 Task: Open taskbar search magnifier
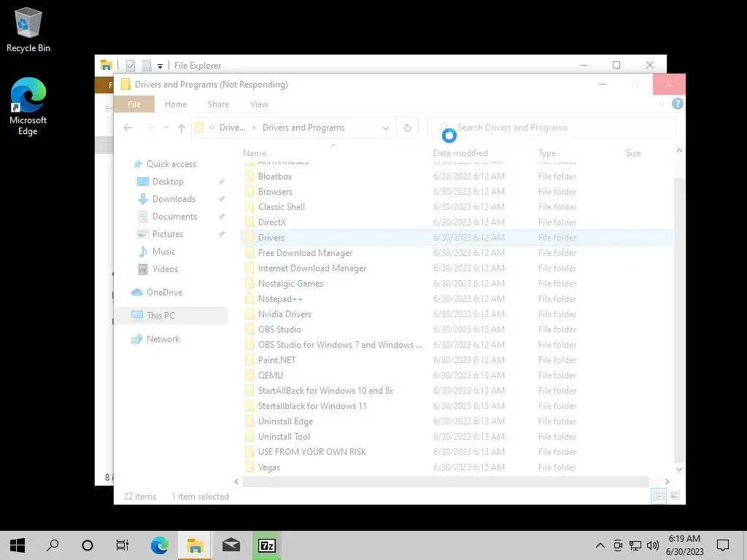click(x=53, y=545)
